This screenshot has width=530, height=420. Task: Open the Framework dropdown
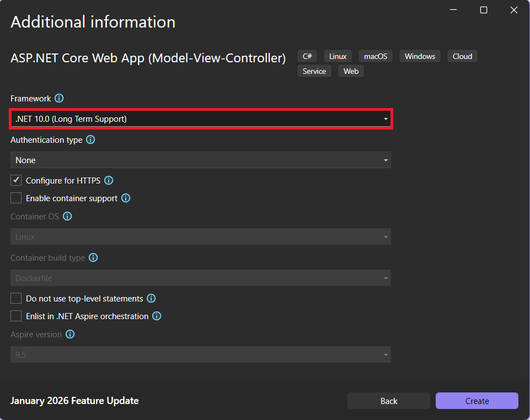click(x=201, y=119)
